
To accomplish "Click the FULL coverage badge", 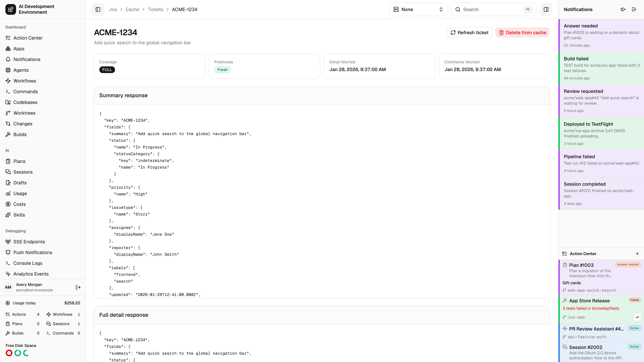I will click(x=107, y=70).
